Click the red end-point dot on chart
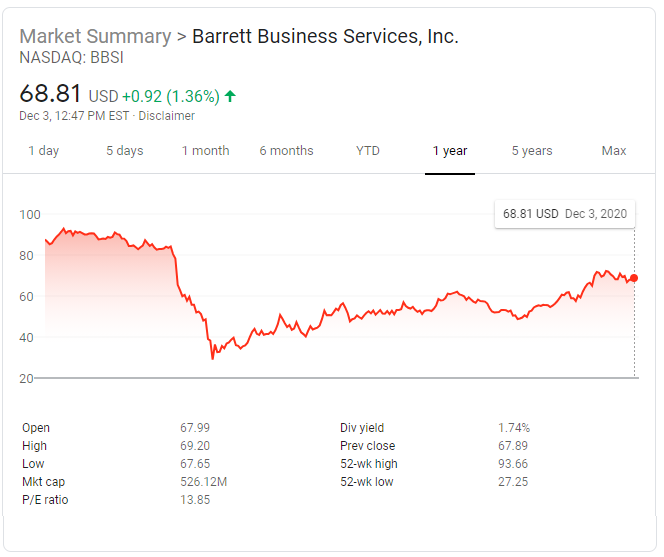 (x=634, y=278)
